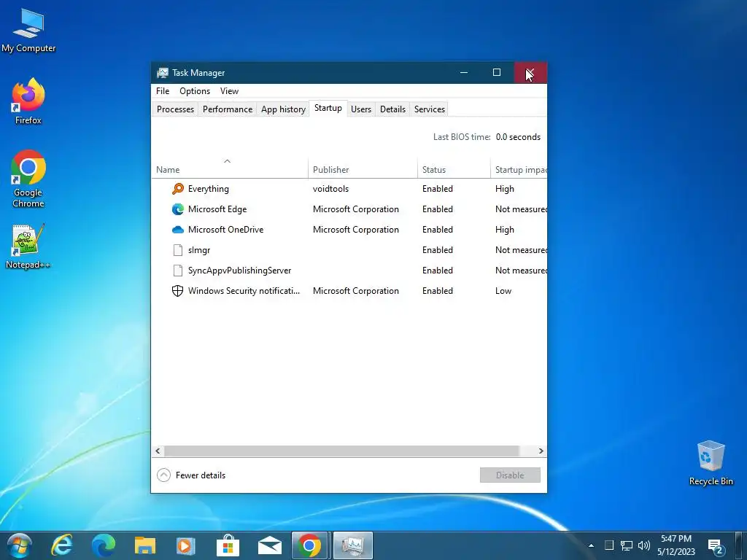The width and height of the screenshot is (747, 560).
Task: Switch to the Services tab
Action: click(x=429, y=109)
